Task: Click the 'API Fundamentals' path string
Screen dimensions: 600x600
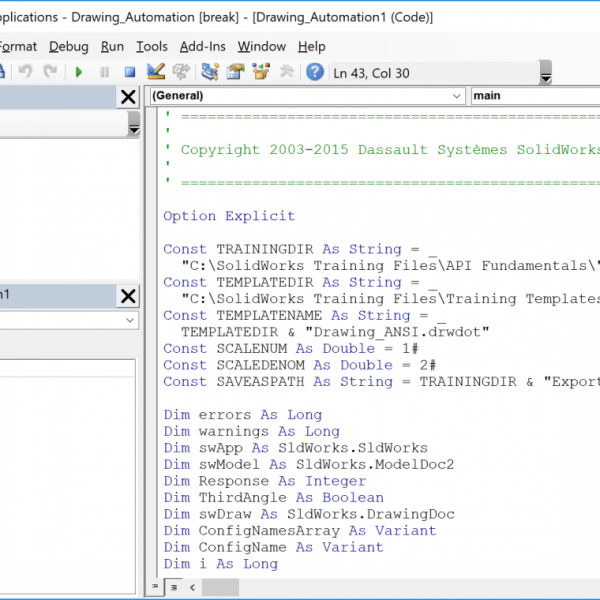Action: tap(390, 266)
